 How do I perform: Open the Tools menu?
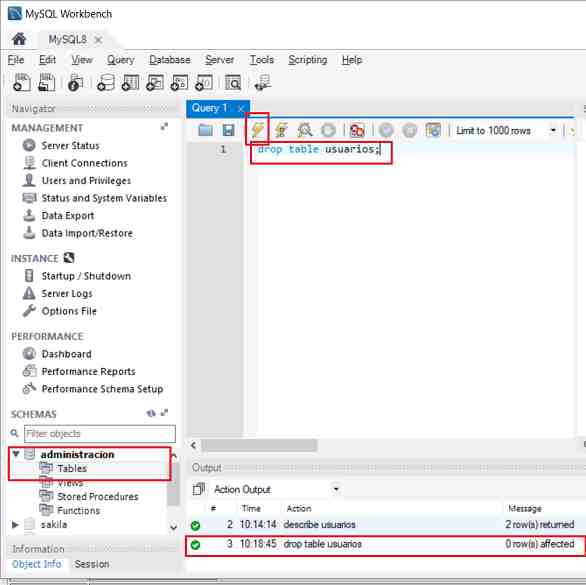pos(262,60)
